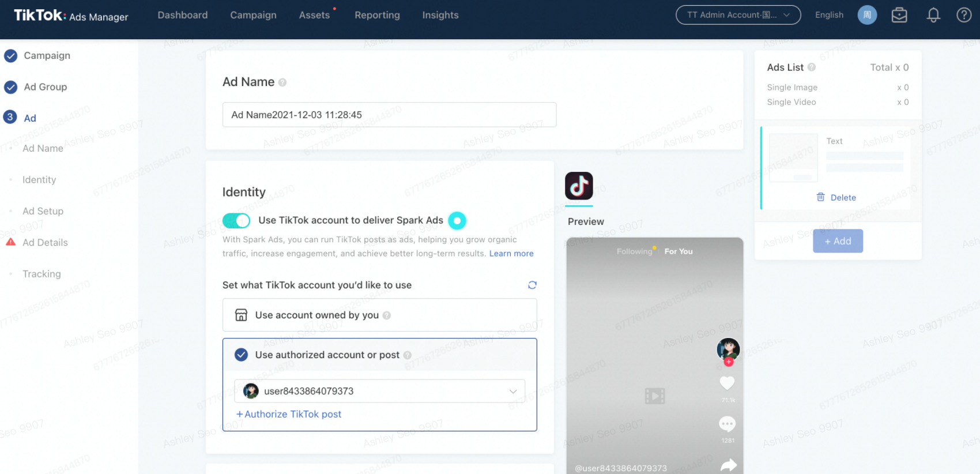Select the Ad step numbered 3

point(20,118)
